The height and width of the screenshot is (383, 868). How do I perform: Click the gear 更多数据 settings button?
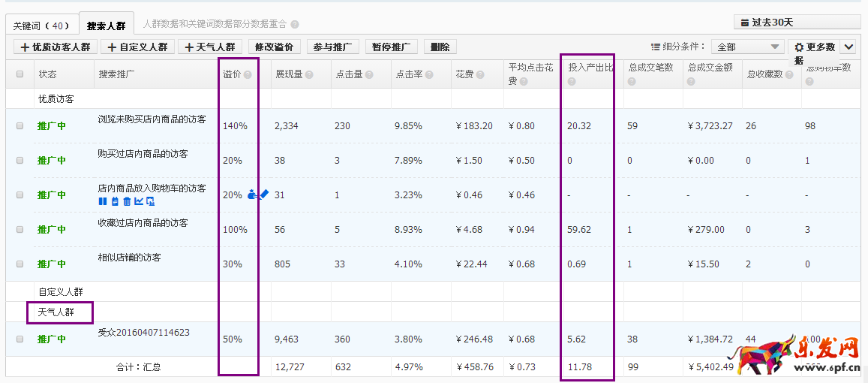[813, 47]
